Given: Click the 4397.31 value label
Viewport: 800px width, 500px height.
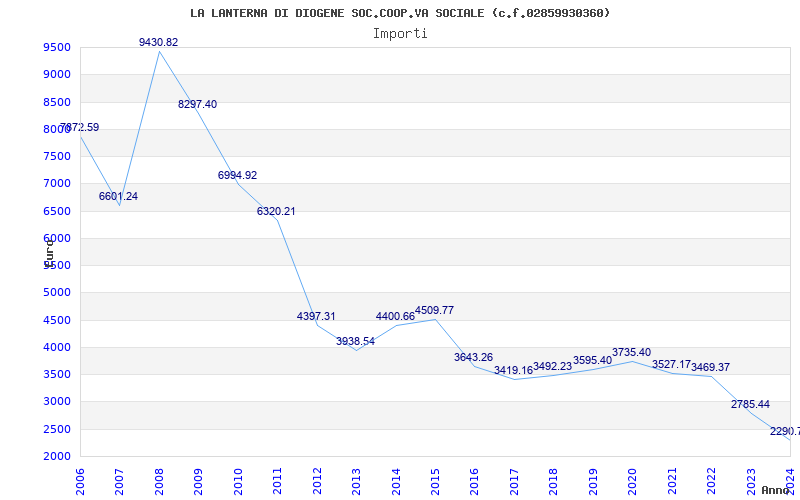Looking at the screenshot, I should click(x=316, y=316).
